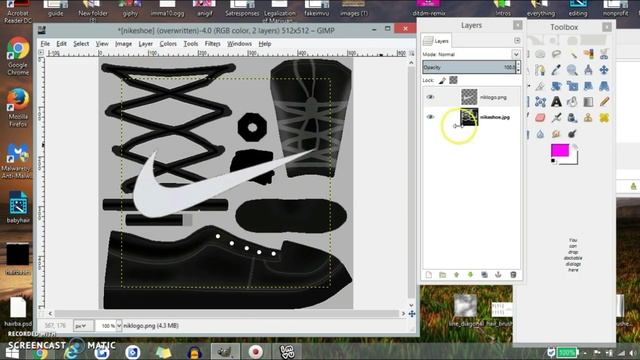The width and height of the screenshot is (640, 360).
Task: Select the Ellipse Select tool
Action: pyautogui.click(x=540, y=54)
